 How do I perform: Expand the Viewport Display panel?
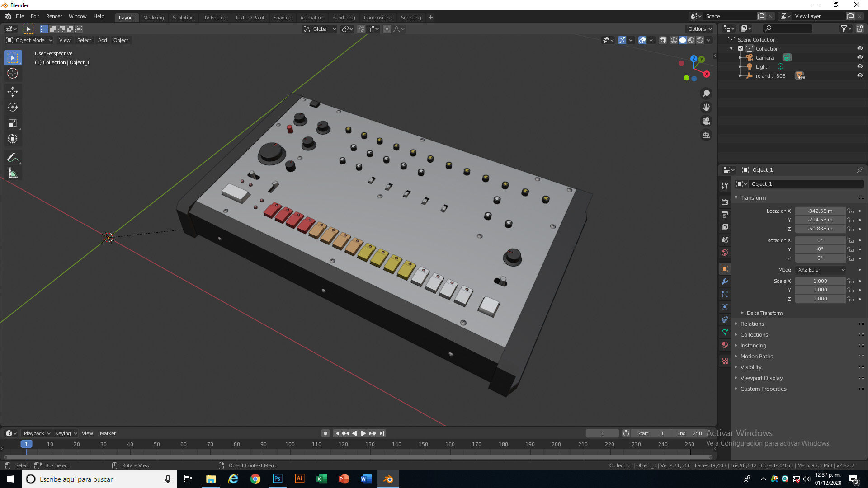pyautogui.click(x=761, y=378)
